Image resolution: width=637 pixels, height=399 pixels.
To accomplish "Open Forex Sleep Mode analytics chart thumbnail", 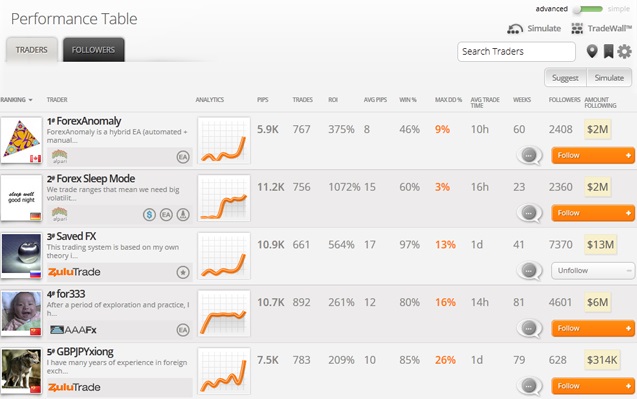I will (x=224, y=198).
